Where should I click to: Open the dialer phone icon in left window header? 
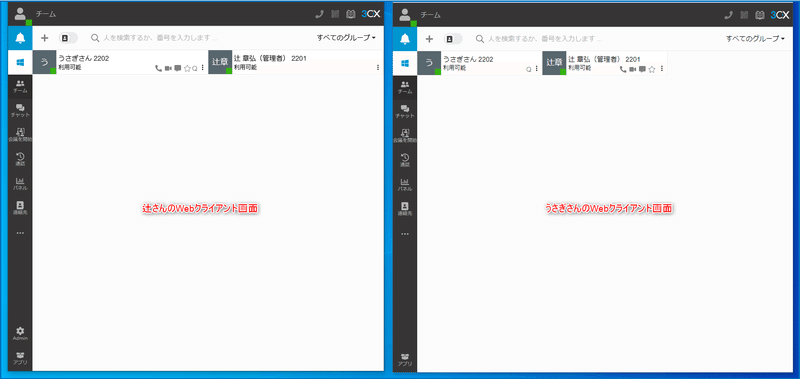pos(319,14)
